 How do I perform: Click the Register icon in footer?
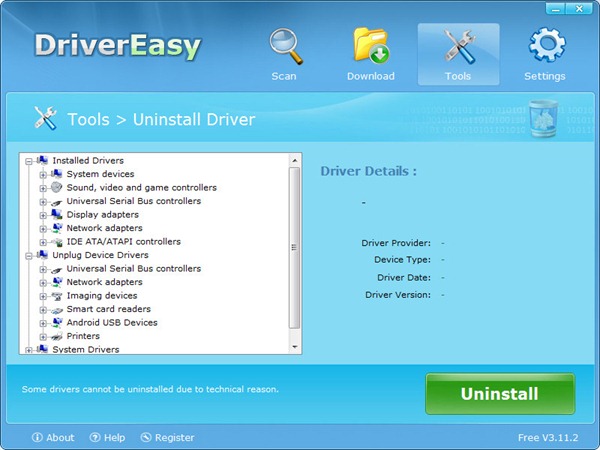146,437
